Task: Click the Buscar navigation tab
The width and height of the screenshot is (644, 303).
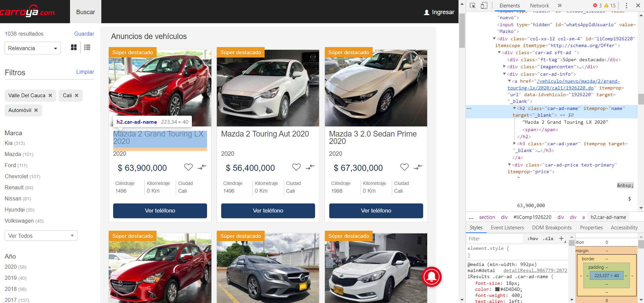Action: click(86, 12)
